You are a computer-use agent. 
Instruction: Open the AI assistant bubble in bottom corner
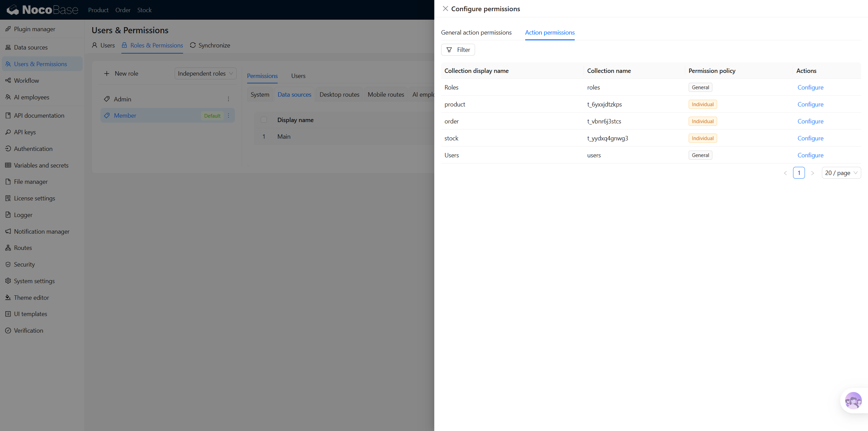coord(853,401)
